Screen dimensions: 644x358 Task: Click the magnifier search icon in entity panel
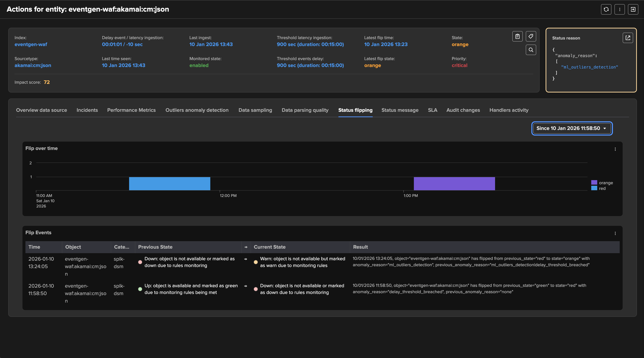530,50
